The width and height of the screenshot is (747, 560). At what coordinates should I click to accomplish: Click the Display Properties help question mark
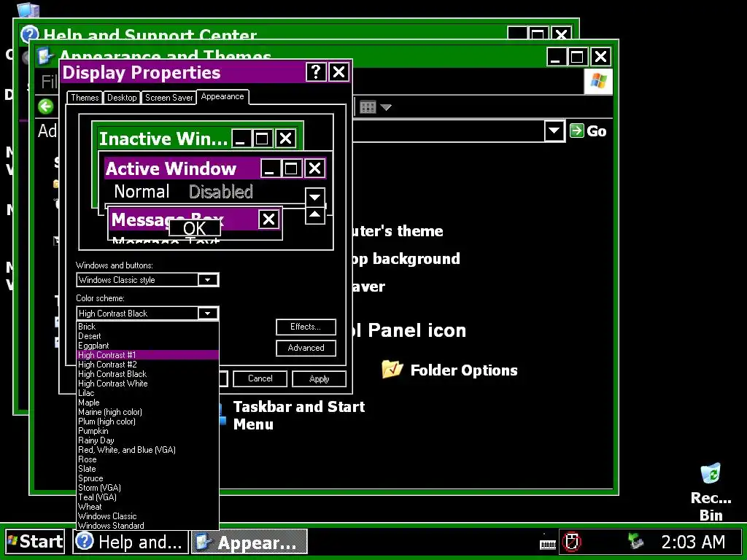pos(315,72)
